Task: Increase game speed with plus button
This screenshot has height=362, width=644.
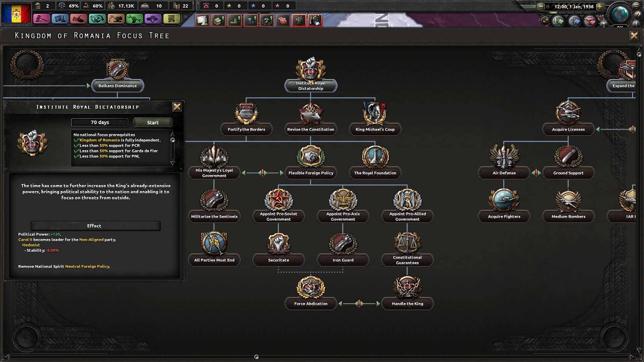Action: point(600,6)
